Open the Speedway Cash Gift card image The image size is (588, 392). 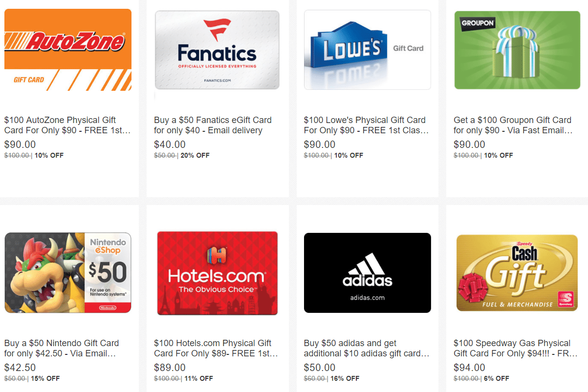pyautogui.click(x=518, y=272)
